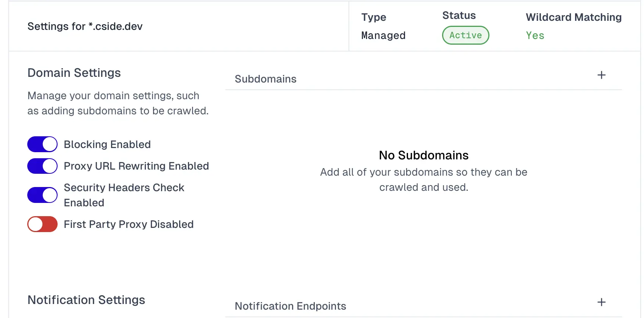
Task: Click the green Yes wildcard value
Action: [535, 36]
